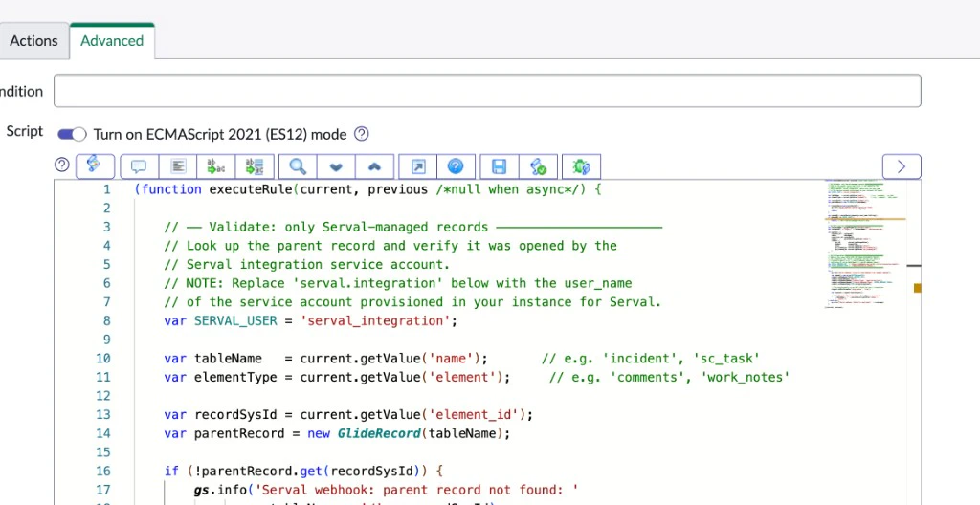This screenshot has height=505, width=980.
Task: Click the tableName variable on line 10
Action: coord(228,358)
